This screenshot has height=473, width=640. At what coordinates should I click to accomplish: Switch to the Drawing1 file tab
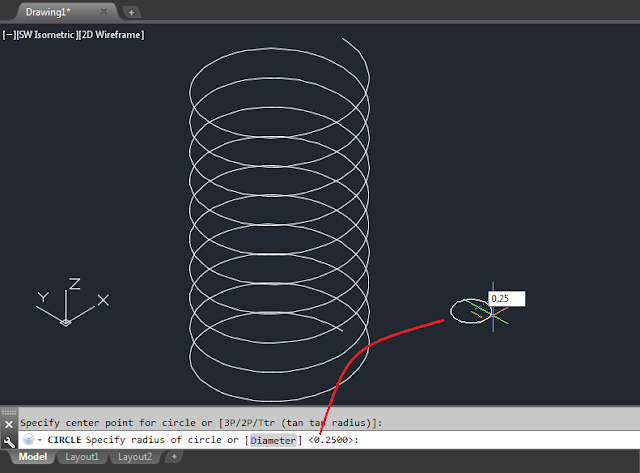click(x=48, y=12)
